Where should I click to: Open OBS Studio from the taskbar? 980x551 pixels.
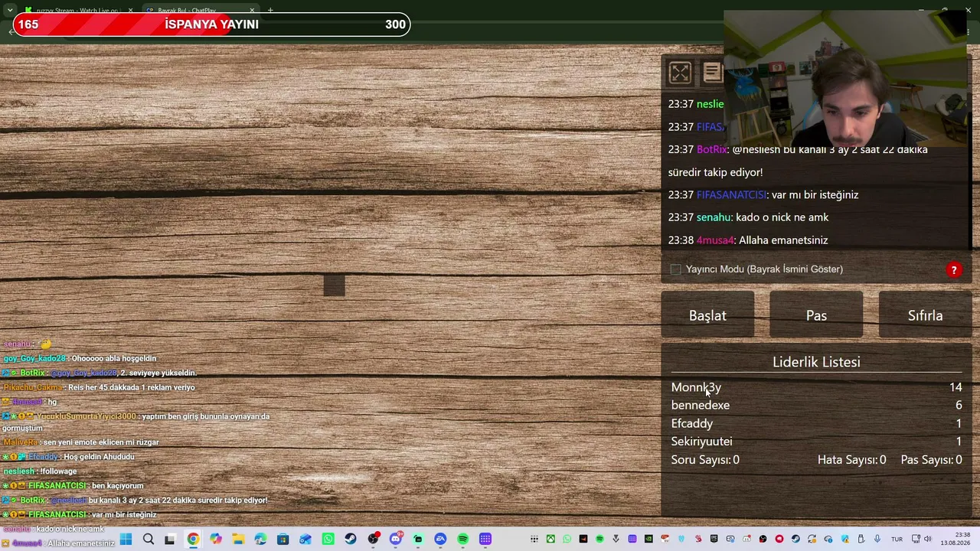[x=373, y=540]
